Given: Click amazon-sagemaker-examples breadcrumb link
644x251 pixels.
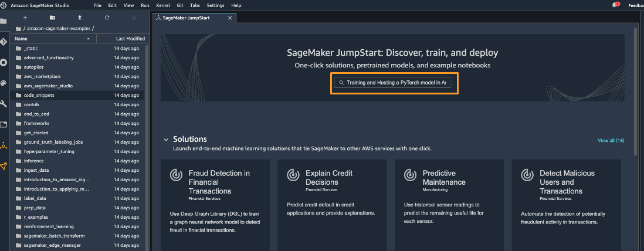Looking at the screenshot, I should click(x=59, y=28).
